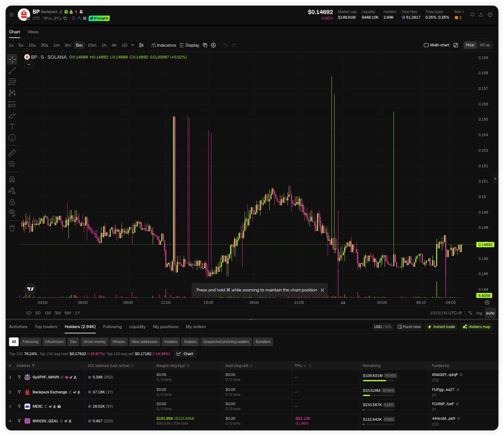Set chart range to 1M

47,313
